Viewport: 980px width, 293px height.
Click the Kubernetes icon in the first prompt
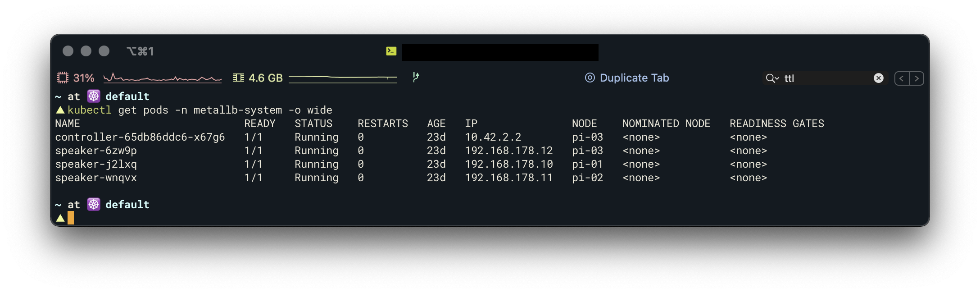(94, 96)
